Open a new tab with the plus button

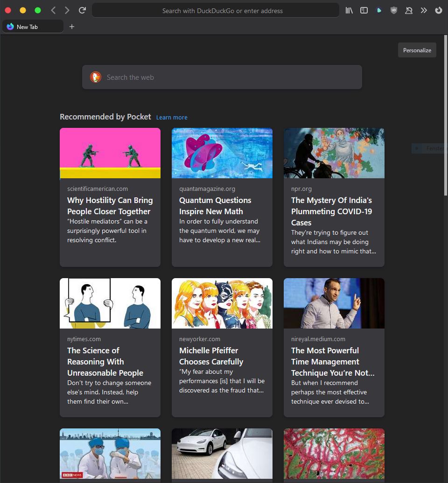[72, 27]
